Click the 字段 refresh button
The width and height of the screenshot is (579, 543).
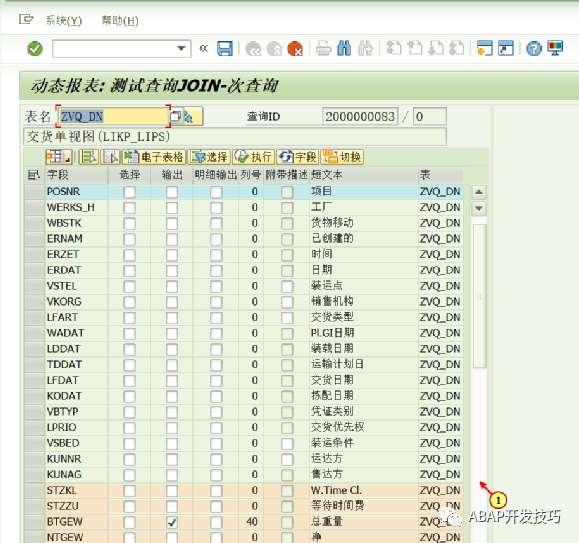(x=297, y=157)
